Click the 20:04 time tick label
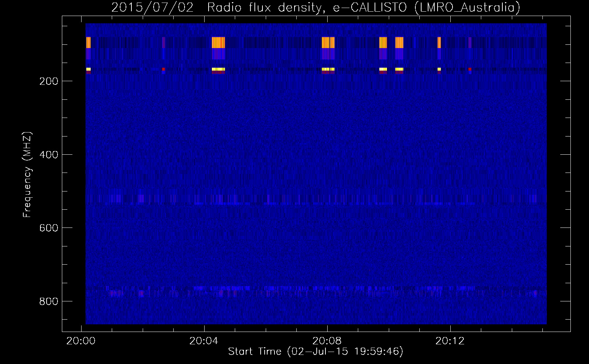The width and height of the screenshot is (589, 364). (204, 341)
